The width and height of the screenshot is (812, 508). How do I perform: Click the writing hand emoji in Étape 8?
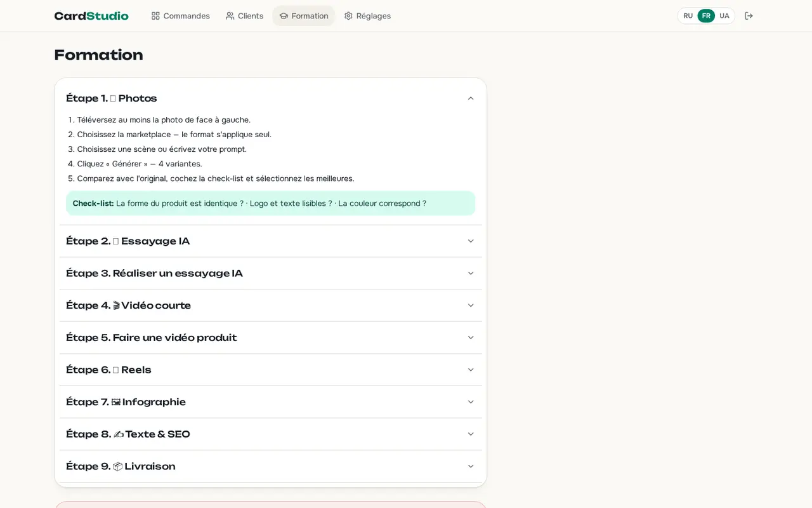tap(118, 434)
